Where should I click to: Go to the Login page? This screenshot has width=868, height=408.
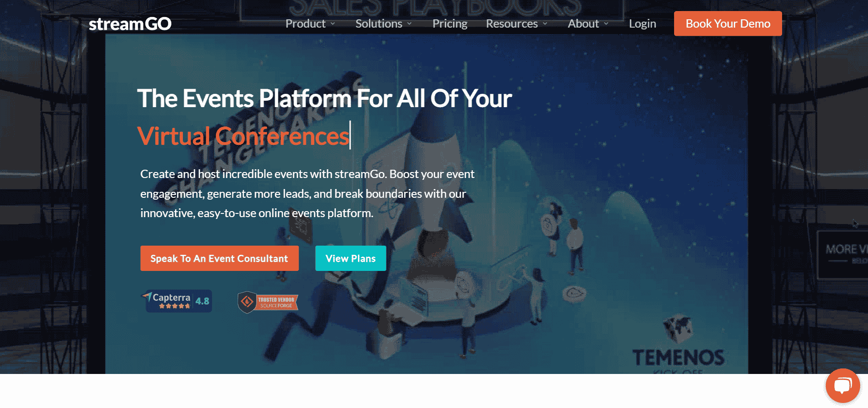tap(642, 24)
